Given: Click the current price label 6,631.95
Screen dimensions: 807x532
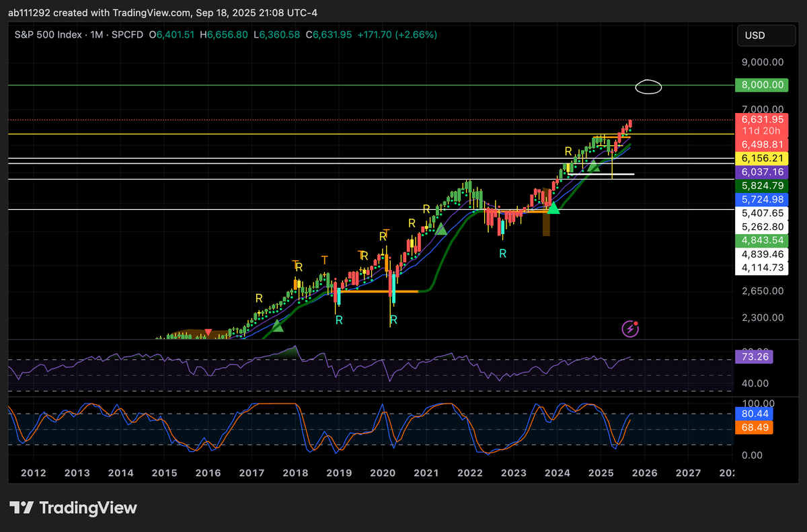Looking at the screenshot, I should tap(761, 119).
